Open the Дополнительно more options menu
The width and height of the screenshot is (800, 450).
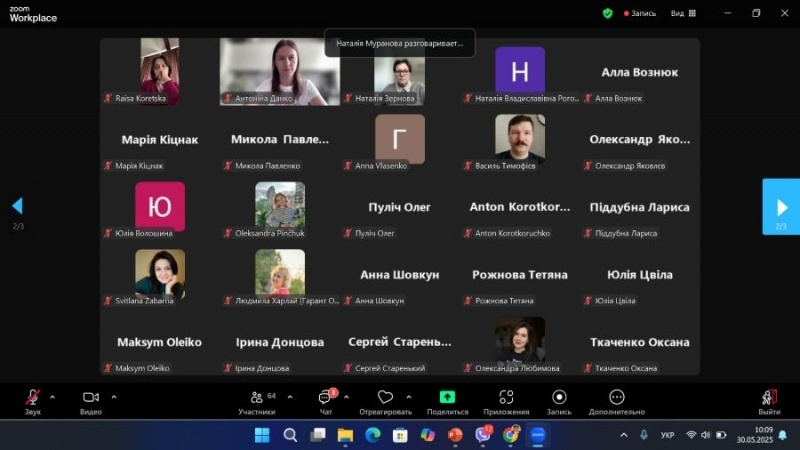(617, 398)
